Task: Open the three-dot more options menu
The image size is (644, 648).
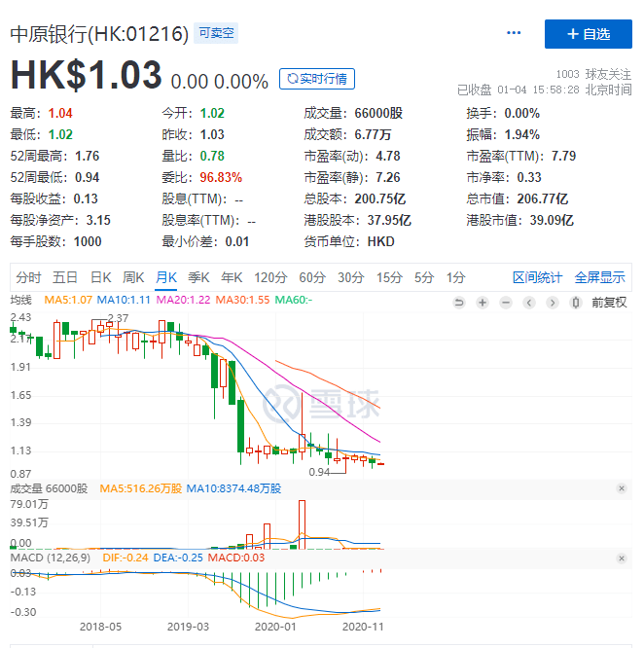Action: point(514,33)
